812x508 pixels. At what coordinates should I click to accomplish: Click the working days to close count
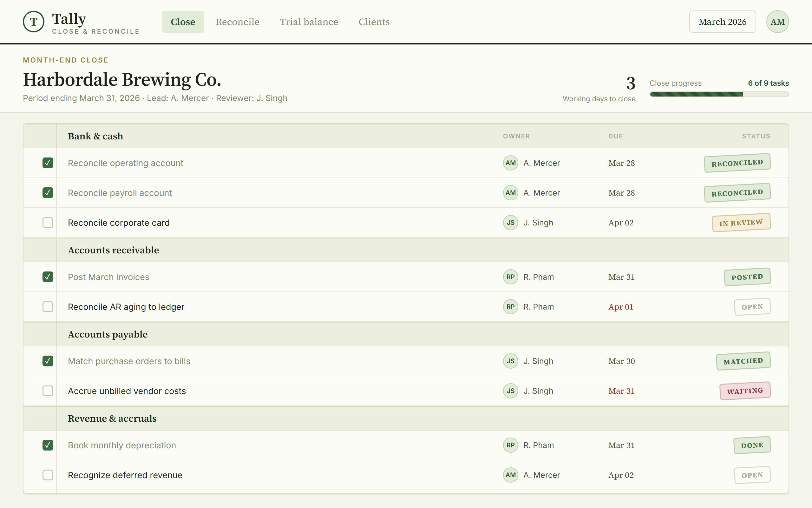(631, 83)
